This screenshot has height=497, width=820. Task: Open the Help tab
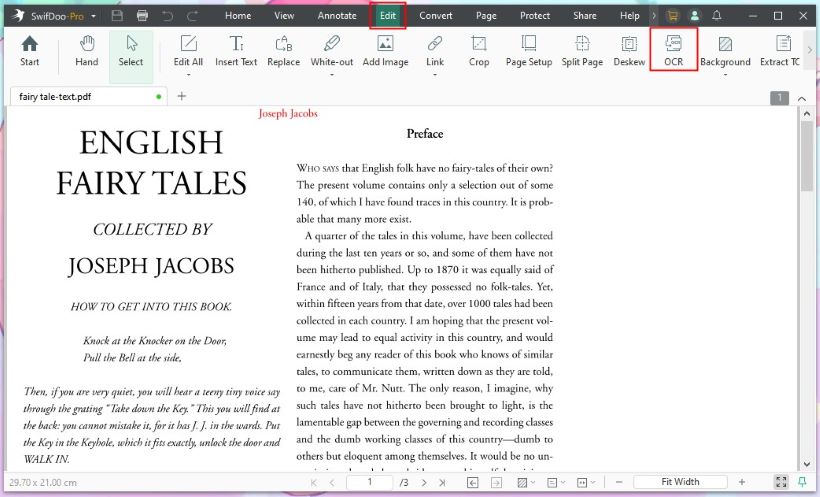630,16
